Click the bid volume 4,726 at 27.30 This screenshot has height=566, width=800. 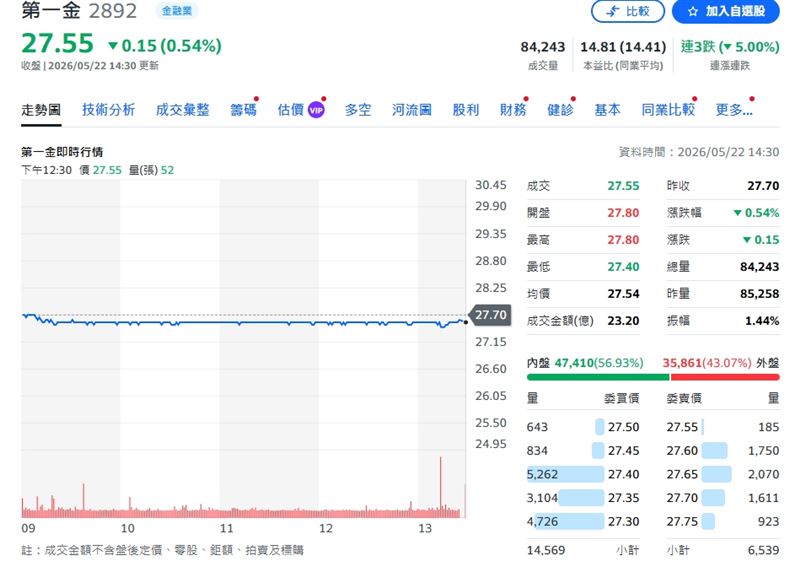pyautogui.click(x=542, y=521)
